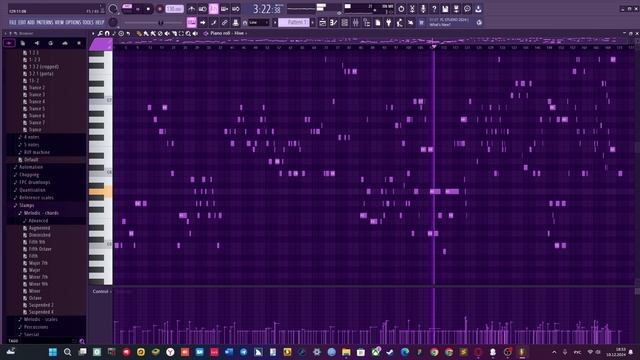Select the Default preset item

coord(31,160)
